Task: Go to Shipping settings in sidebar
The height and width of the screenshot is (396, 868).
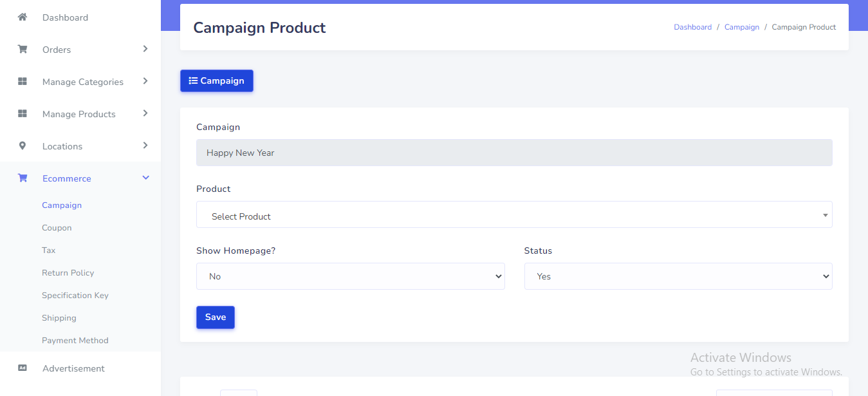Action: 59,318
